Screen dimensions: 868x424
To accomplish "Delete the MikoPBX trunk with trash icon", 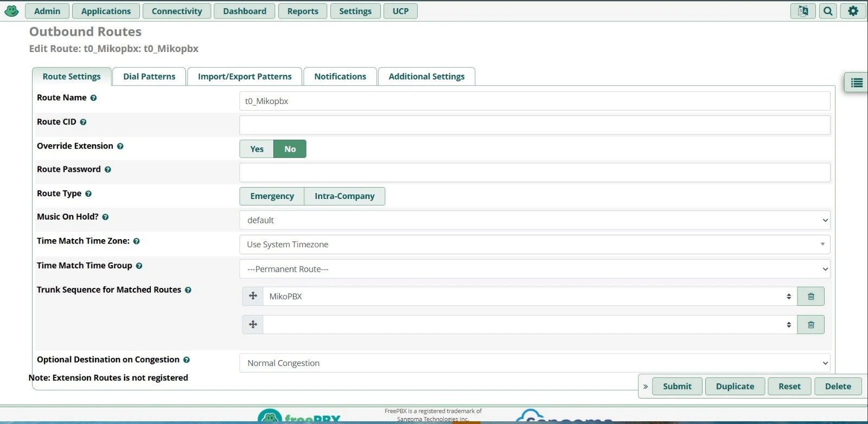I will 811,297.
